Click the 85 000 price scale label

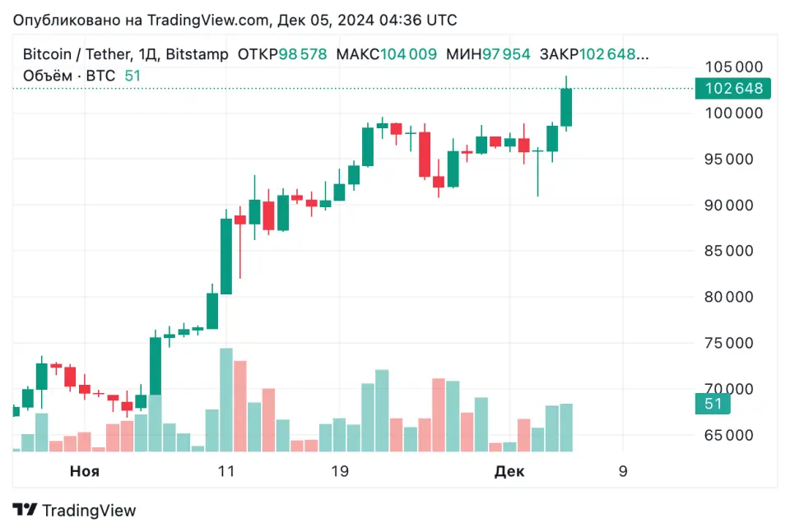tap(728, 251)
